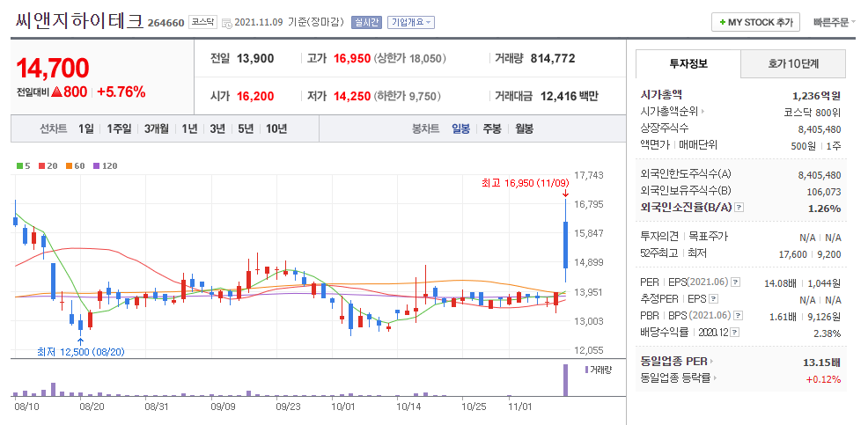Click the 저가 value 14,250
The width and height of the screenshot is (868, 425).
(352, 96)
